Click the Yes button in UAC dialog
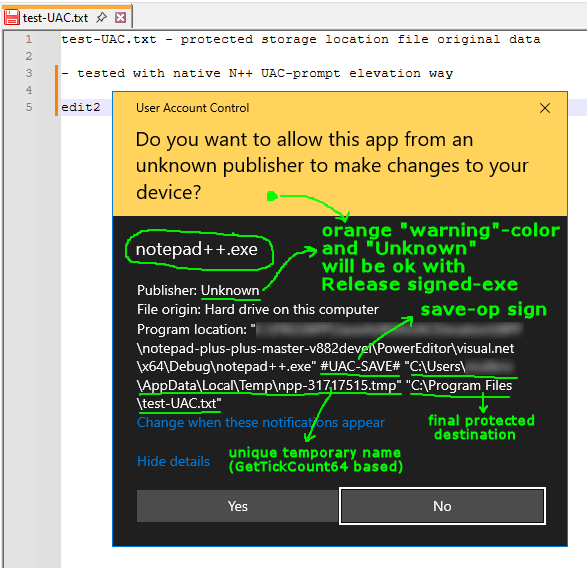This screenshot has height=568, width=587. pyautogui.click(x=238, y=506)
